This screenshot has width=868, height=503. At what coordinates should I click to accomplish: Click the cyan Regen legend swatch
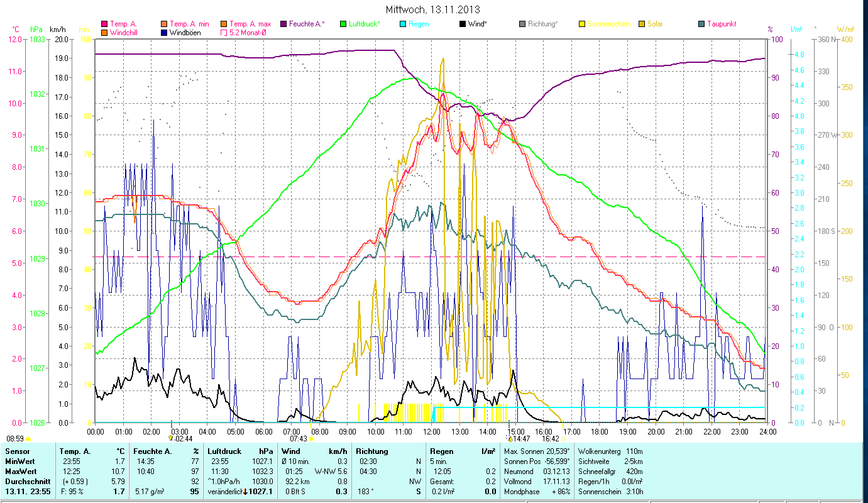(403, 24)
